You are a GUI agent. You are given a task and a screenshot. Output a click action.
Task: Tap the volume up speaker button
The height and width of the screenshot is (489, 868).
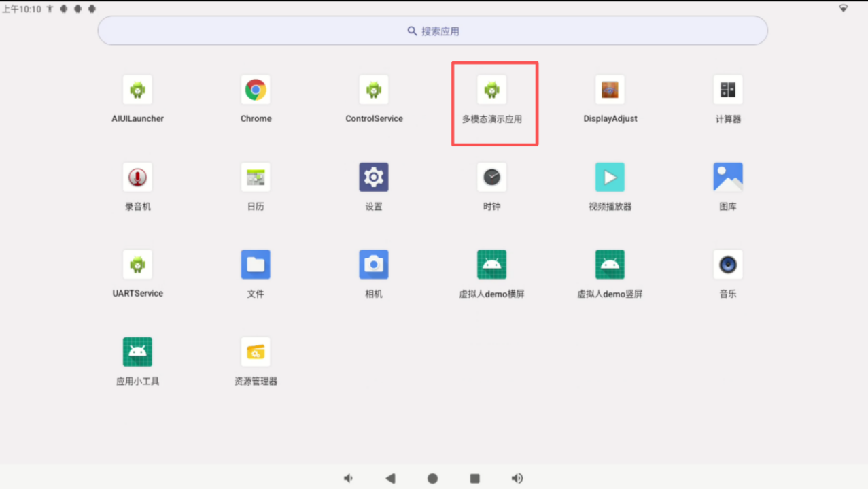pos(517,478)
